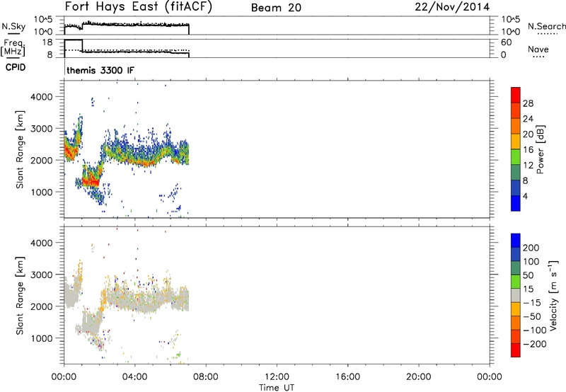Click the '1000' tick on velocity plot
566x392 pixels.
(x=42, y=338)
